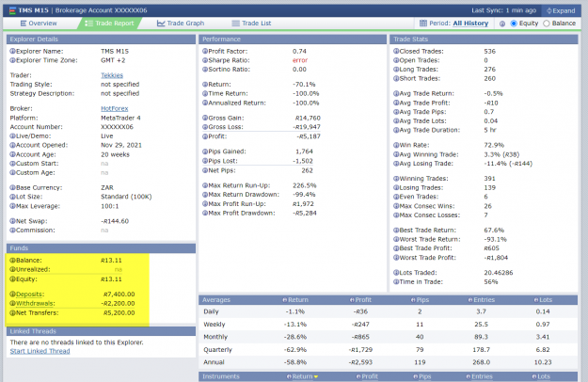Click info icon next to Max Return Drawdown
Screen dimensions: 588x382
click(205, 194)
